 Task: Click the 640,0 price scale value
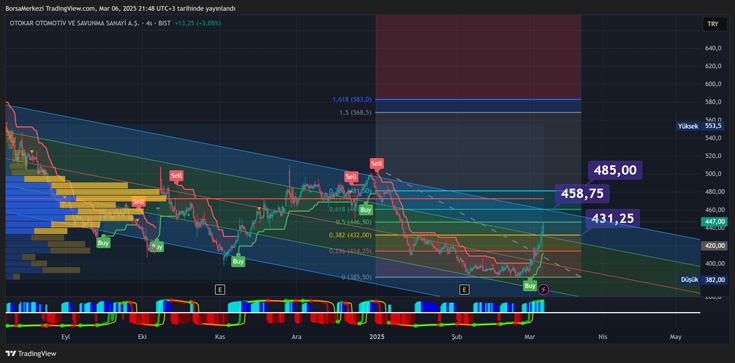click(x=712, y=48)
